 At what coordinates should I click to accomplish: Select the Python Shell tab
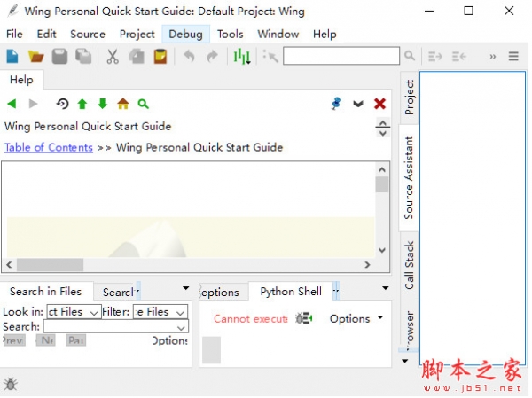pos(291,292)
